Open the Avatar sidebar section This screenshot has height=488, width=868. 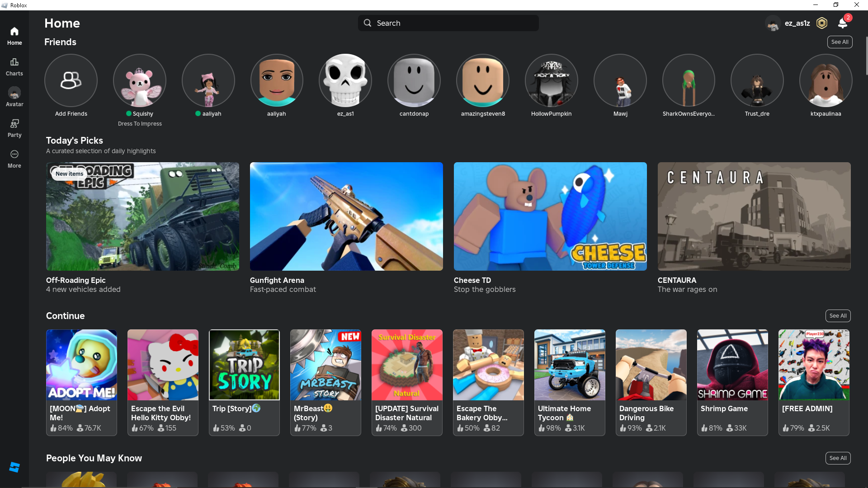pyautogui.click(x=14, y=97)
